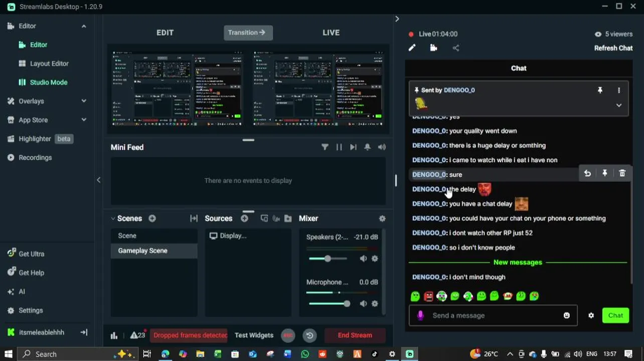Edit stream info pencil icon
This screenshot has height=361, width=644.
(x=412, y=48)
